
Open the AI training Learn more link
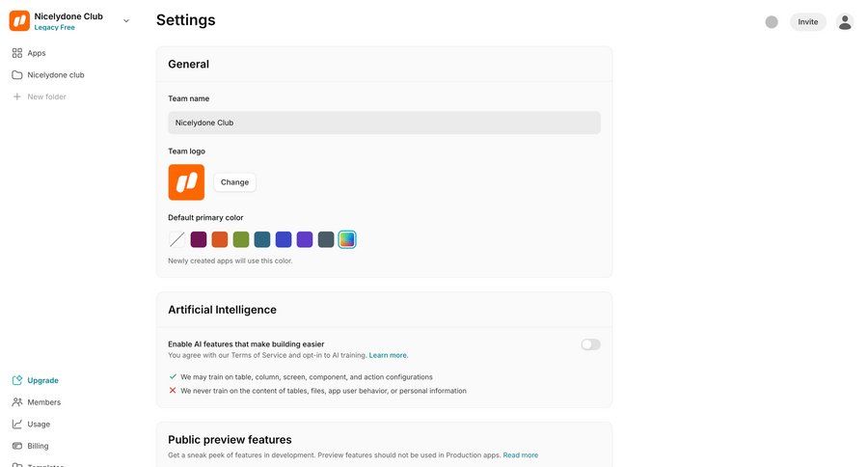(388, 355)
